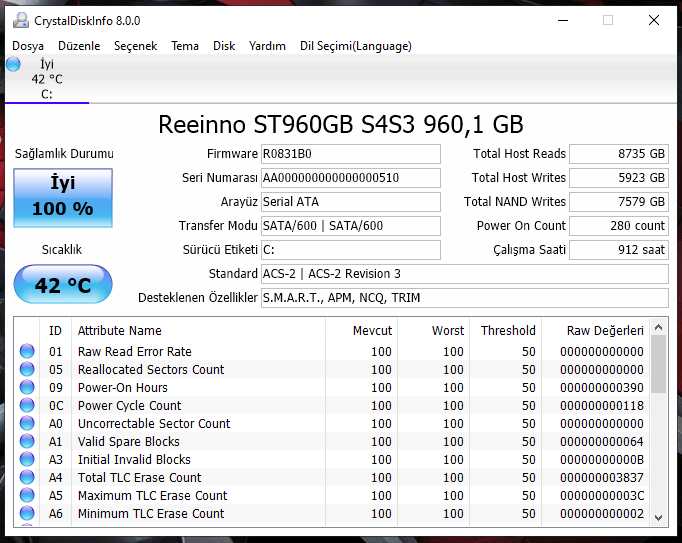Click status orb beside Uncorrectable Sector Count
The image size is (682, 543).
[27, 424]
